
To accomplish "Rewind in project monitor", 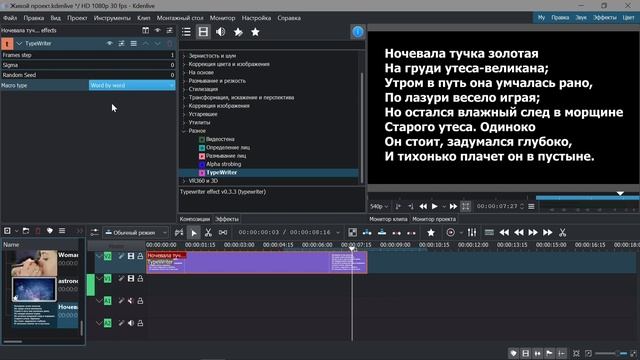I will click(423, 207).
